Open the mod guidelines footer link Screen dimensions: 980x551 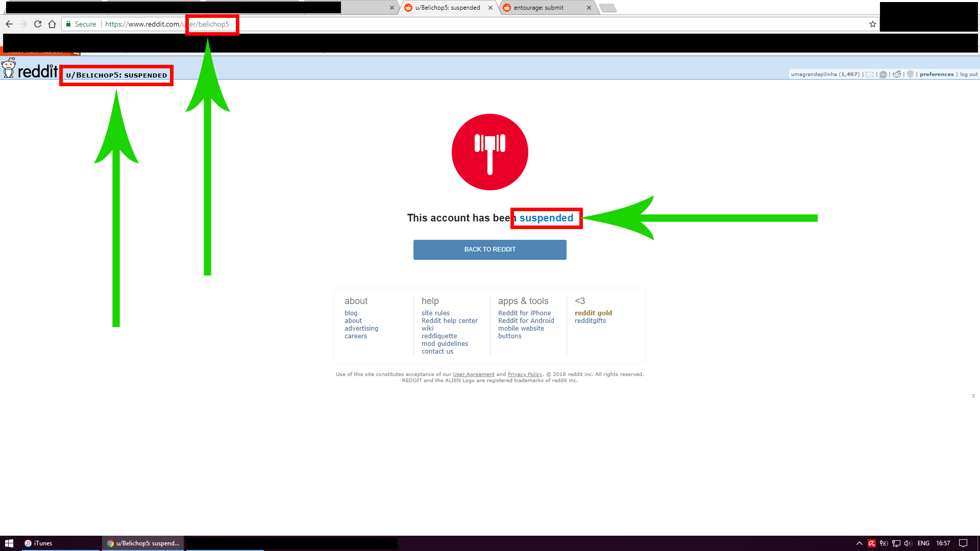pos(445,344)
